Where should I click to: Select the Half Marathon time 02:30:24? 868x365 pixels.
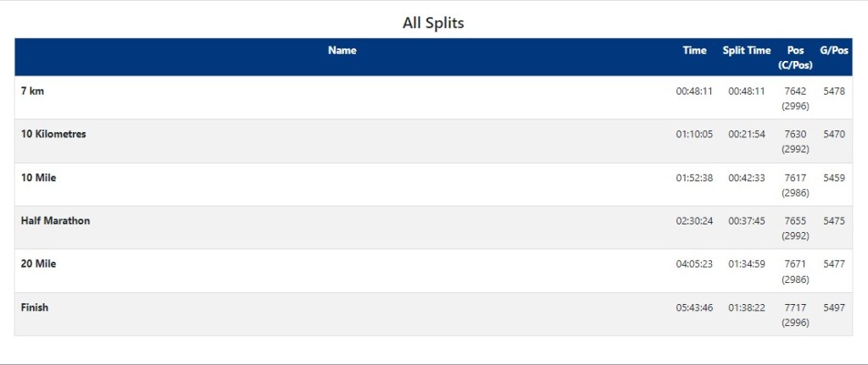pos(694,221)
